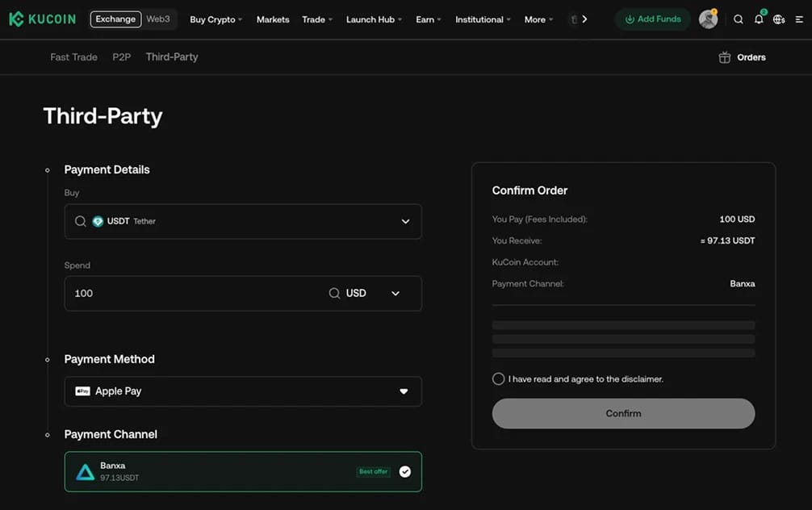Open the Institutional menu
The image size is (812, 510).
[483, 19]
